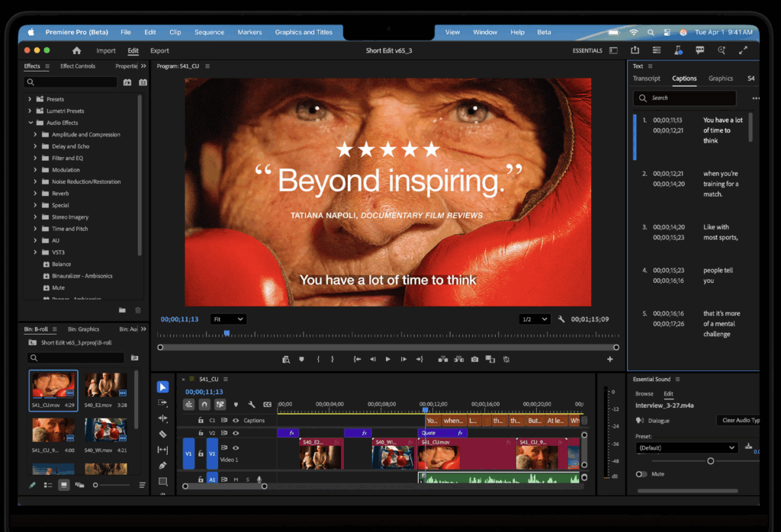This screenshot has width=781, height=532.
Task: Select the Razor tool in the tools panel
Action: (x=162, y=434)
